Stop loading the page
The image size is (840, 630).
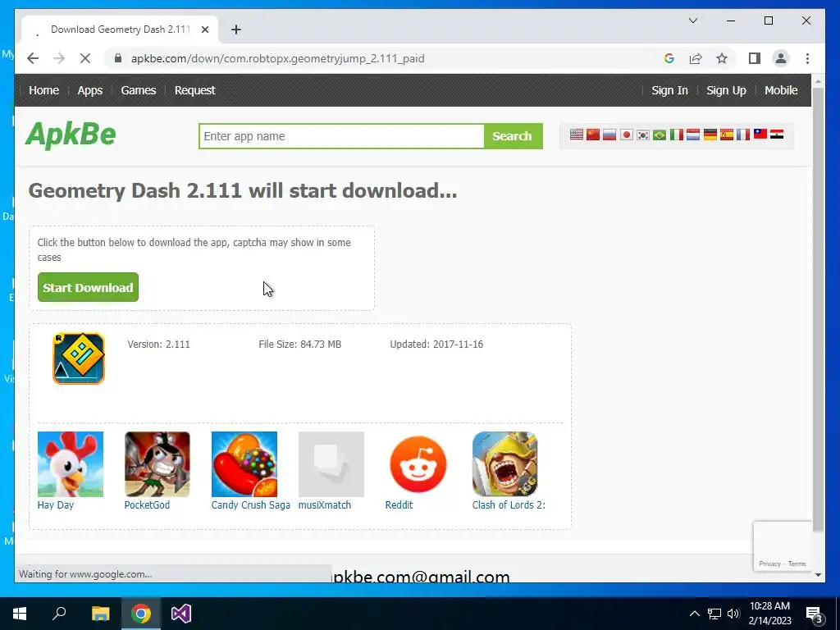point(85,58)
